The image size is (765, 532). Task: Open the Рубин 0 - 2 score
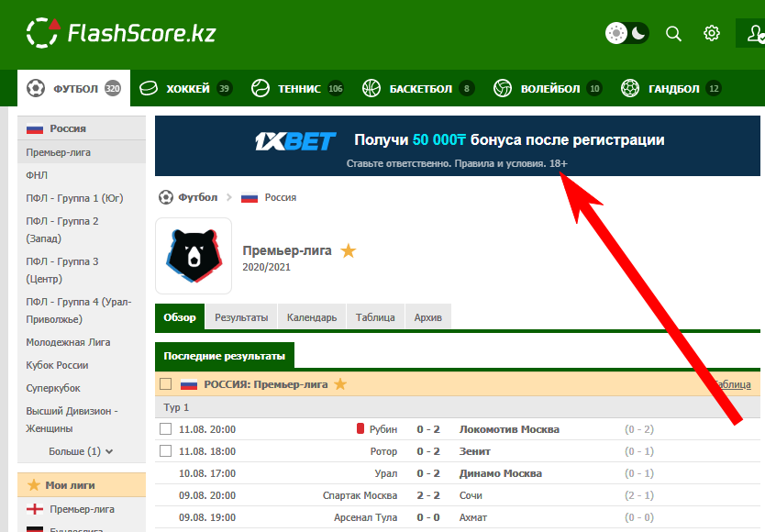[x=428, y=429]
